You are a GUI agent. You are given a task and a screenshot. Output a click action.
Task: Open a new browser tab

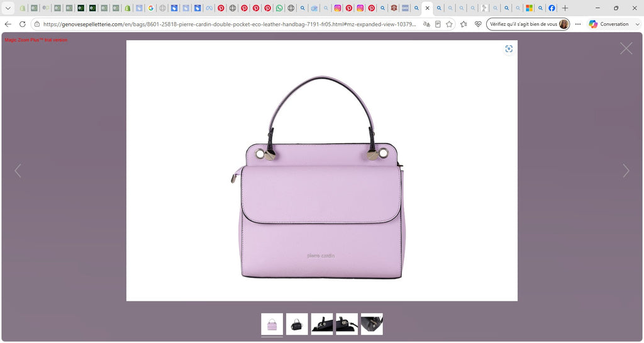(565, 8)
